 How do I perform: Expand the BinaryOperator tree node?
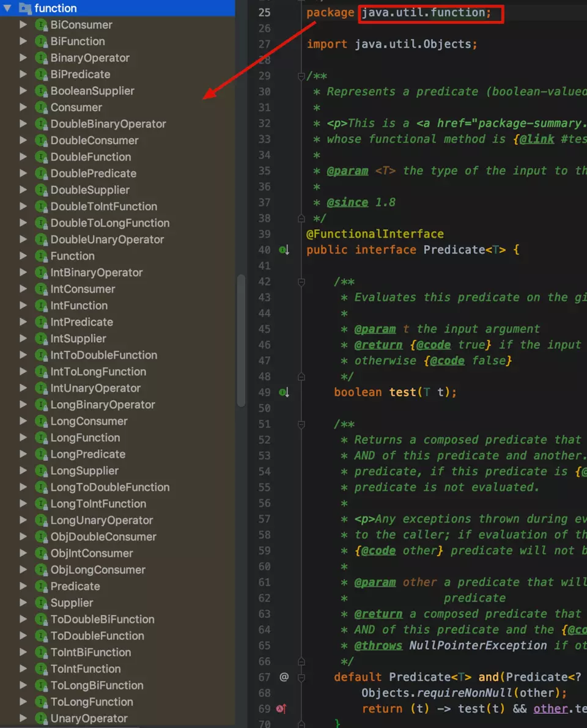coord(23,57)
